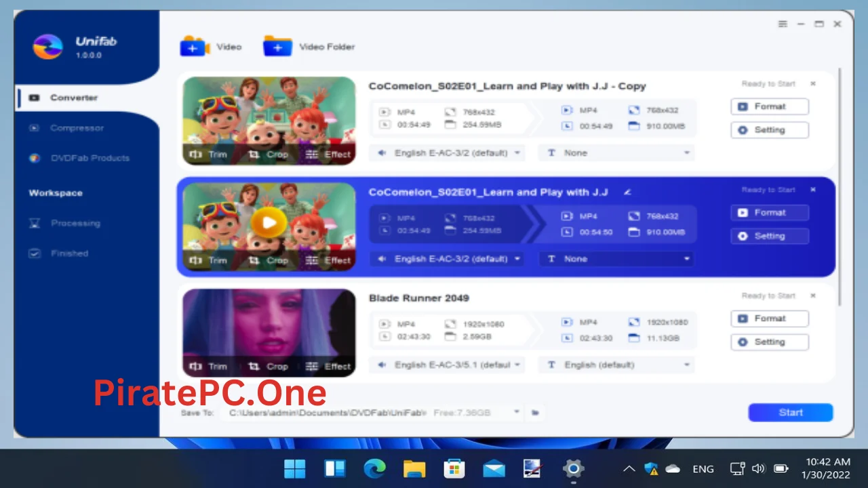Open File Explorer from the taskbar
The width and height of the screenshot is (868, 488).
414,468
